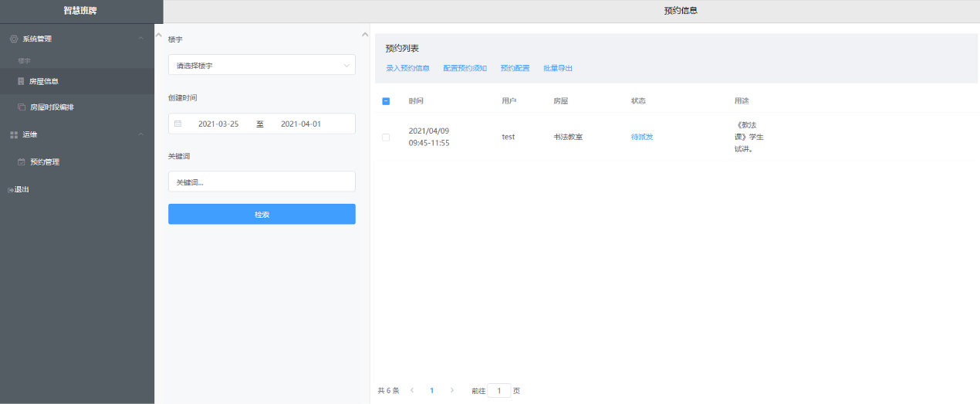Open the 房屋信息 sidebar menu item
The height and width of the screenshot is (404, 980).
77,81
